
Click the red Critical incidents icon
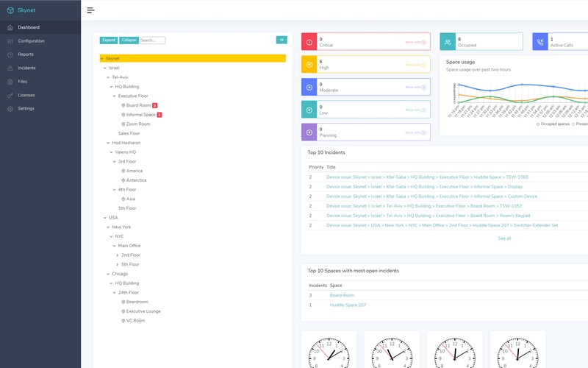(309, 42)
